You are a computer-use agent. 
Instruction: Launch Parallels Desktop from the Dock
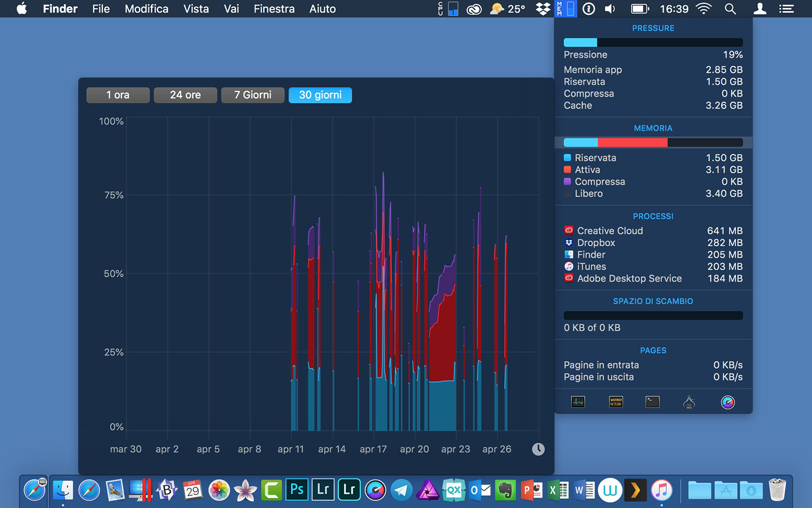pyautogui.click(x=140, y=490)
